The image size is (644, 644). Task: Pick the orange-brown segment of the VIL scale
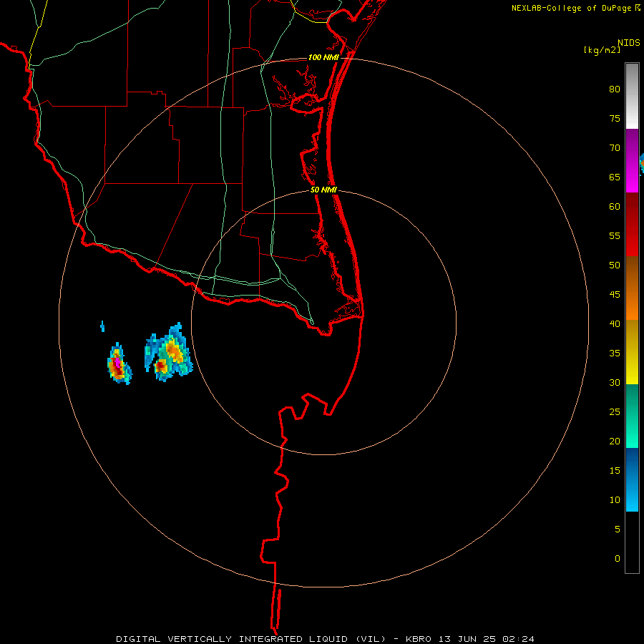pos(632,288)
